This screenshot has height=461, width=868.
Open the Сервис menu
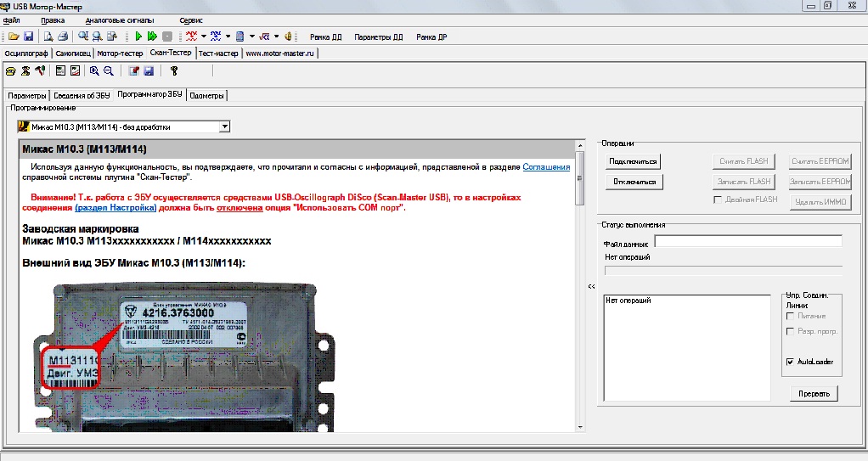(x=191, y=20)
